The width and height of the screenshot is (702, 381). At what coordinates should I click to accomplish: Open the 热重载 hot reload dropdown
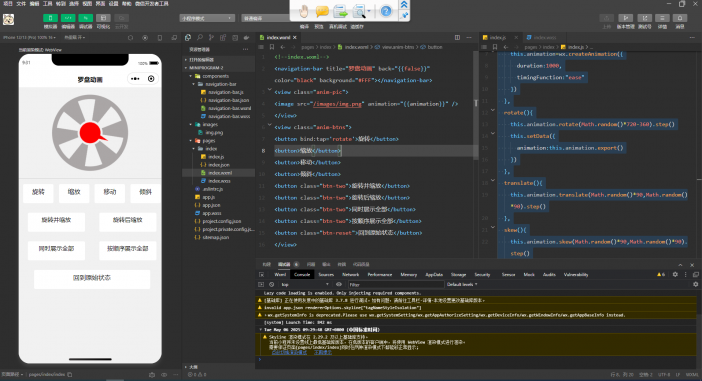(x=74, y=38)
